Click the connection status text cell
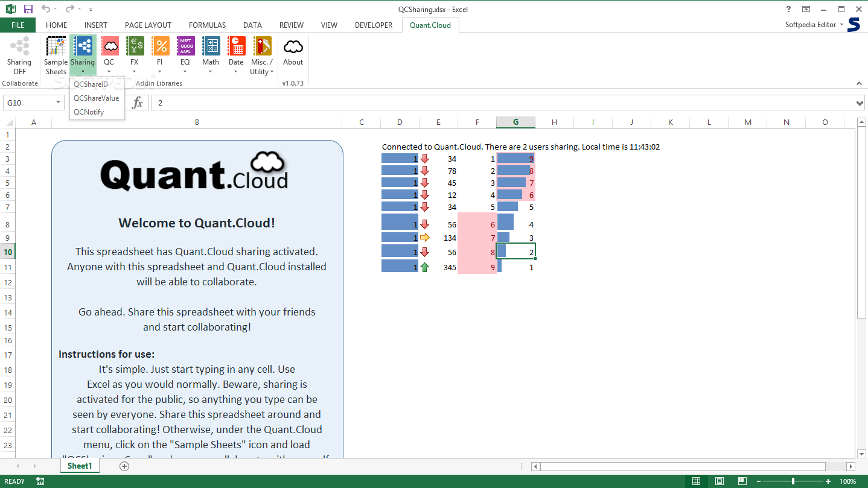Viewport: 868px width, 488px height. coord(520,147)
